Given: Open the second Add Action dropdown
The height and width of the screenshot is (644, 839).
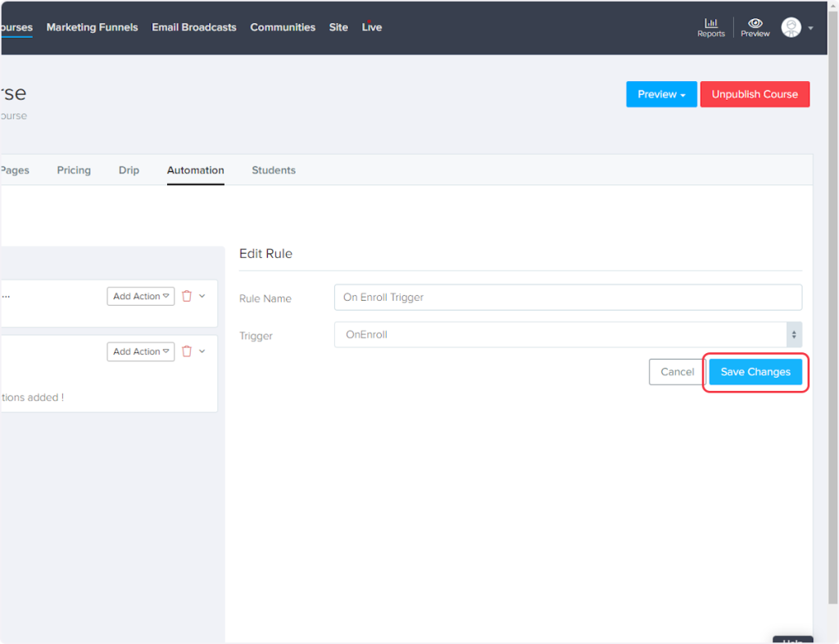Looking at the screenshot, I should pyautogui.click(x=141, y=351).
